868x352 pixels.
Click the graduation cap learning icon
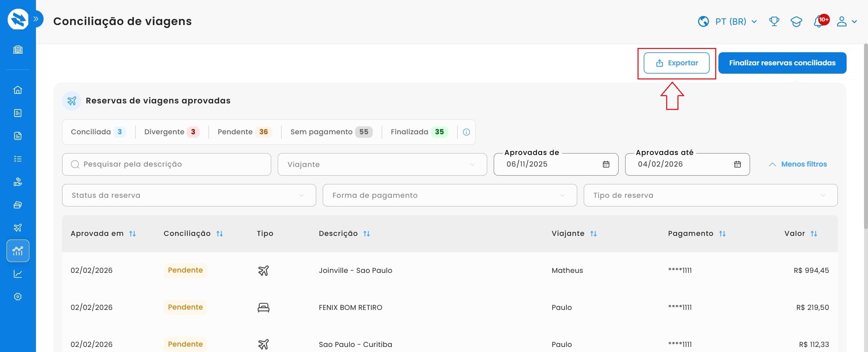[796, 22]
